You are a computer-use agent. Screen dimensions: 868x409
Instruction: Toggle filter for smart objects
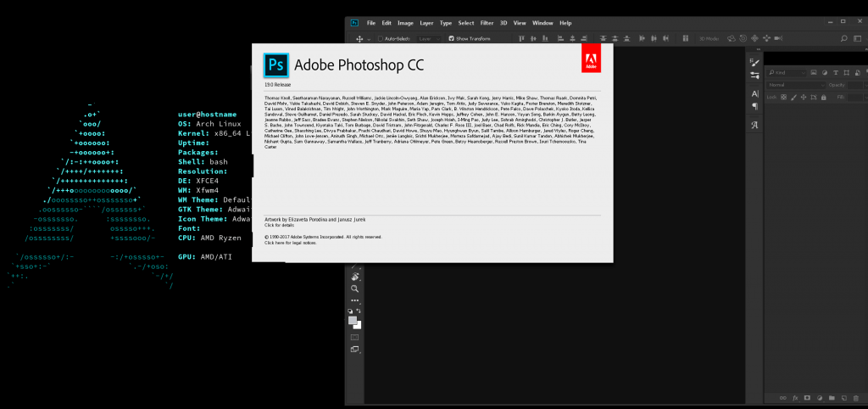pyautogui.click(x=858, y=73)
